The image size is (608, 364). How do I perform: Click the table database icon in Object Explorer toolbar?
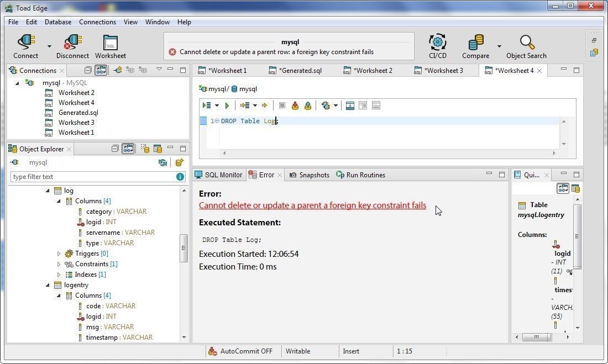pos(158,149)
